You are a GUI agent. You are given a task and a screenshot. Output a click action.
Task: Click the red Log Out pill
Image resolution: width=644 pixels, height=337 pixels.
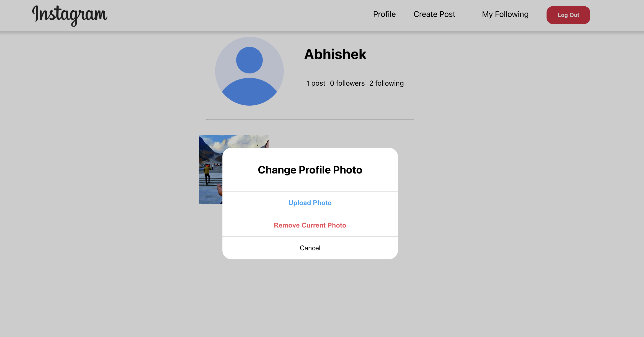point(568,15)
